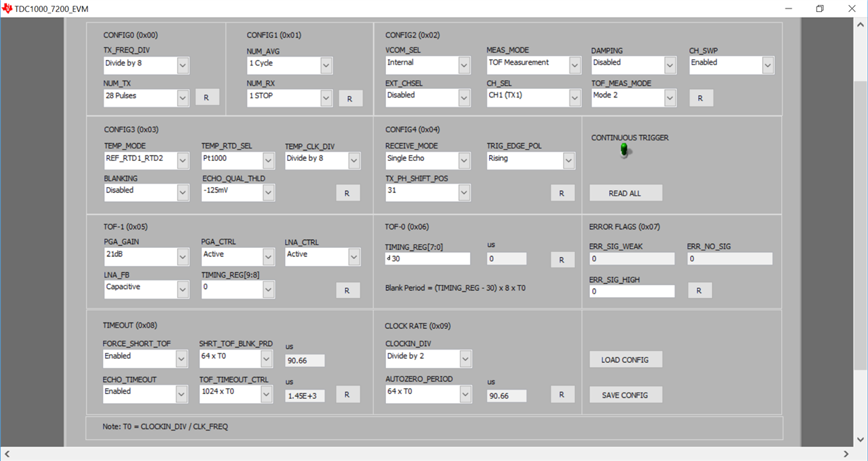Open the AUTOZERO_PERIOD dropdown
This screenshot has height=461, width=868.
(428, 393)
